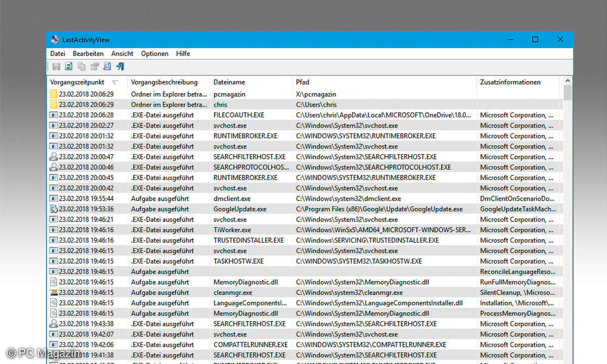Viewport: 607px width, 364px height.
Task: Click the GoogleUpdate.exe row icon
Action: click(54, 209)
